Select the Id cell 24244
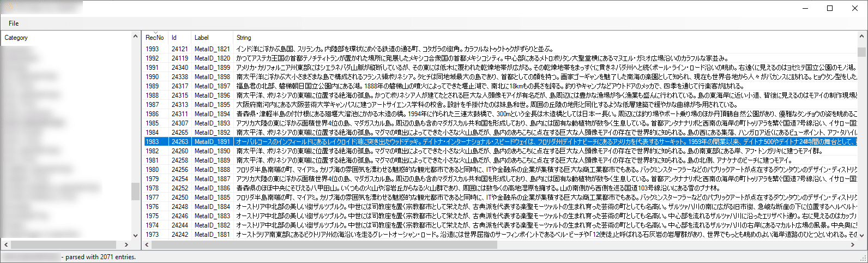 coord(180,225)
